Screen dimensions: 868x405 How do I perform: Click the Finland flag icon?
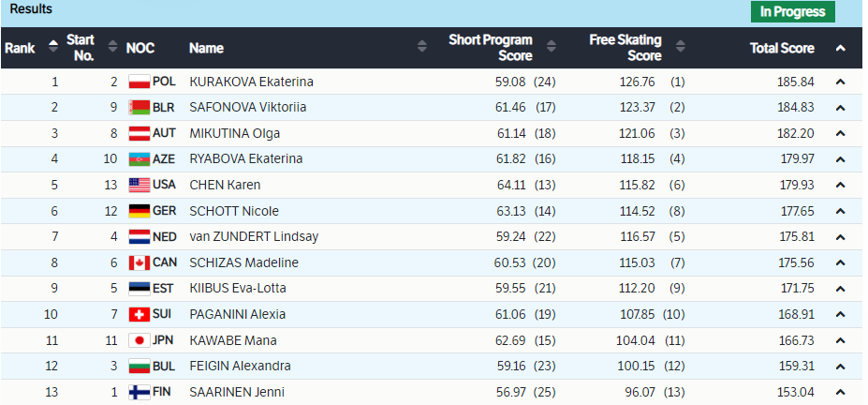(x=139, y=392)
